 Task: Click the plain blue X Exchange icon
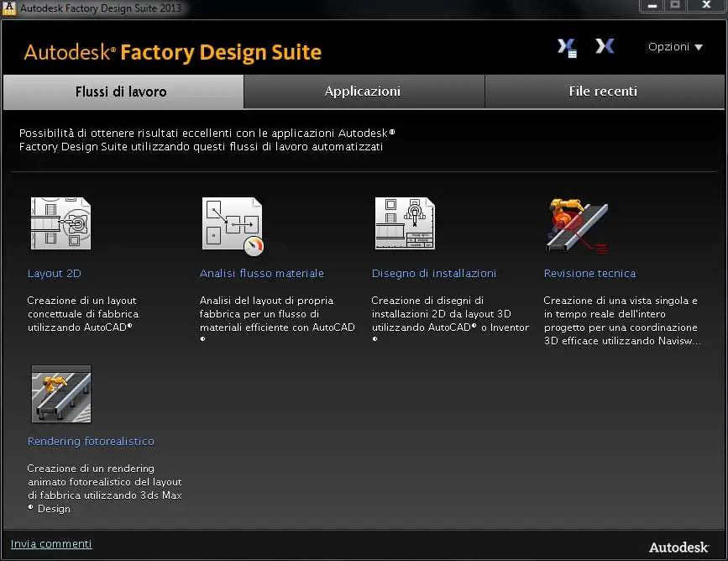click(605, 46)
